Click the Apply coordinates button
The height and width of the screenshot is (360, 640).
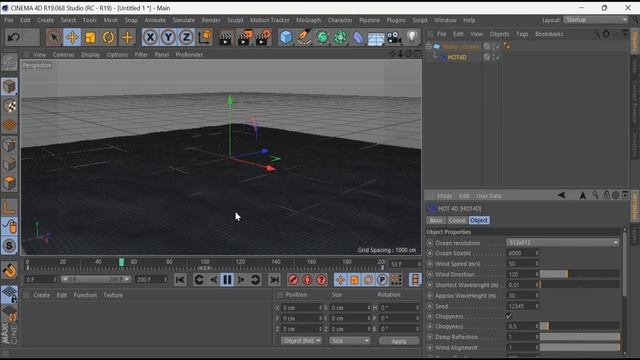[399, 341]
